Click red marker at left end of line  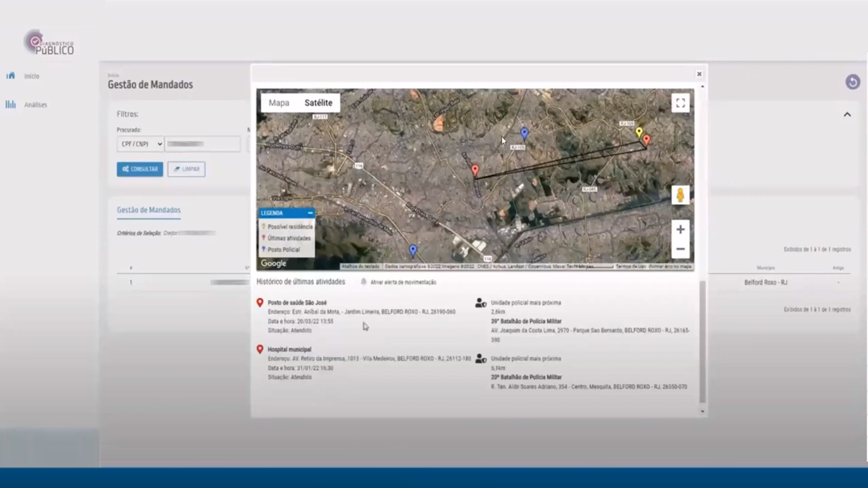475,170
